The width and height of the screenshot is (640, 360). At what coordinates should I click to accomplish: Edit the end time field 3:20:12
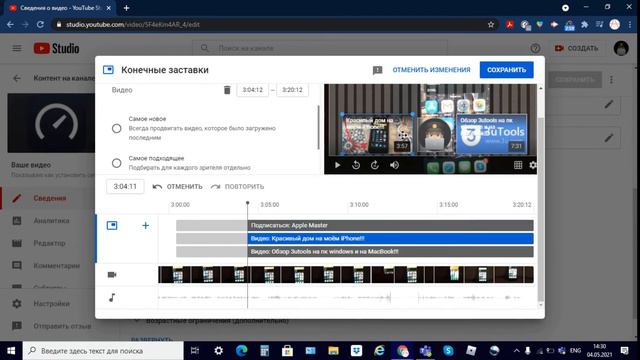pos(292,90)
